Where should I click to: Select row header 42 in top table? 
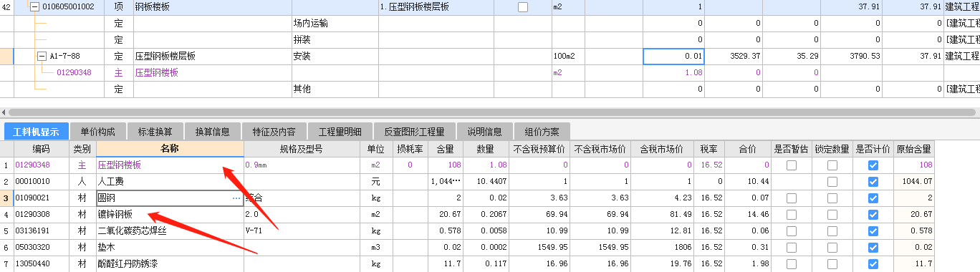coord(6,7)
